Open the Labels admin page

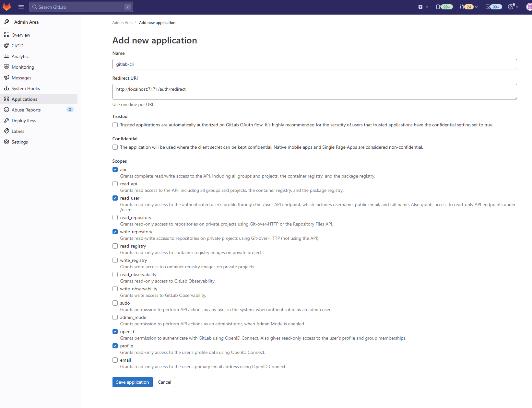[x=18, y=131]
